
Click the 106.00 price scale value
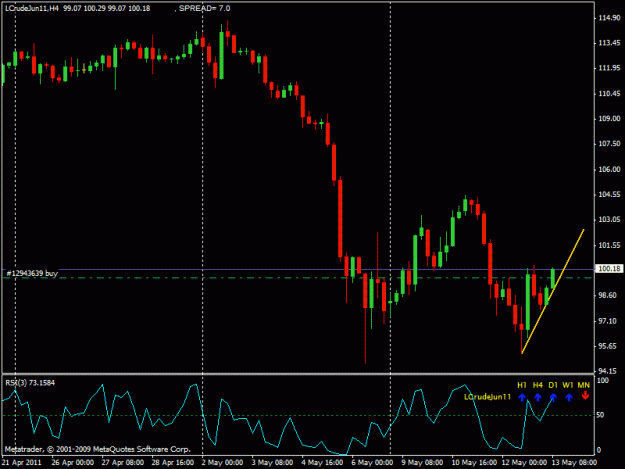coord(609,169)
